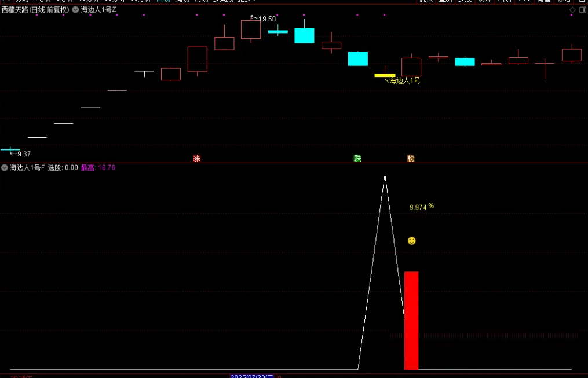Click the peak of the white spike line
The image size is (588, 378).
click(384, 174)
